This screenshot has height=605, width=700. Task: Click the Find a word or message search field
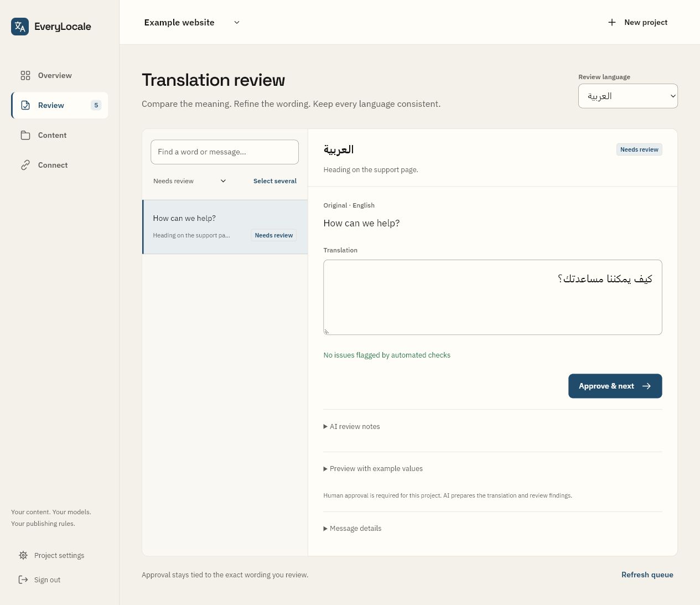225,152
